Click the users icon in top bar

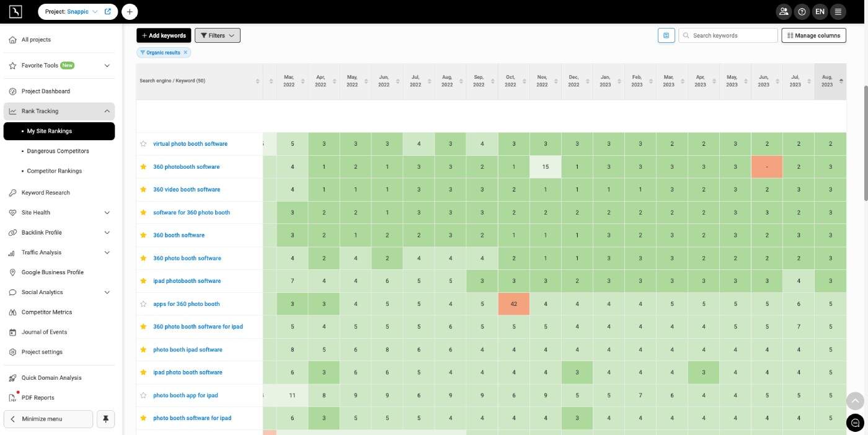pos(784,11)
